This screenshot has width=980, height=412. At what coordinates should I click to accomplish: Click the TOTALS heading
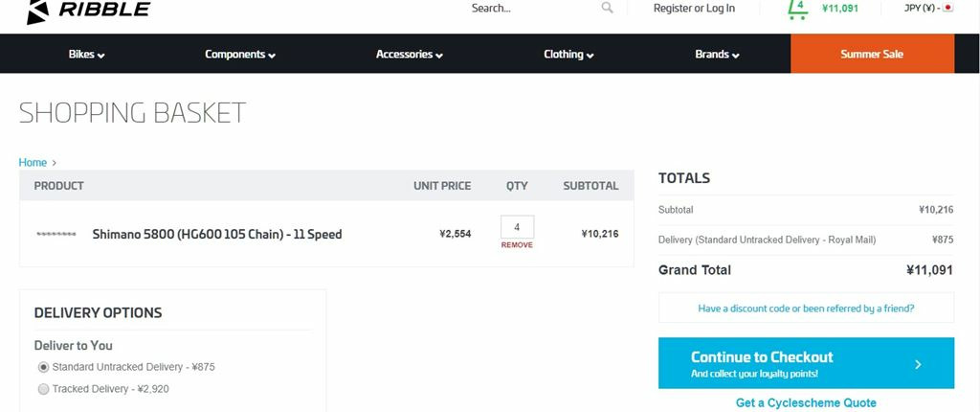tap(683, 178)
